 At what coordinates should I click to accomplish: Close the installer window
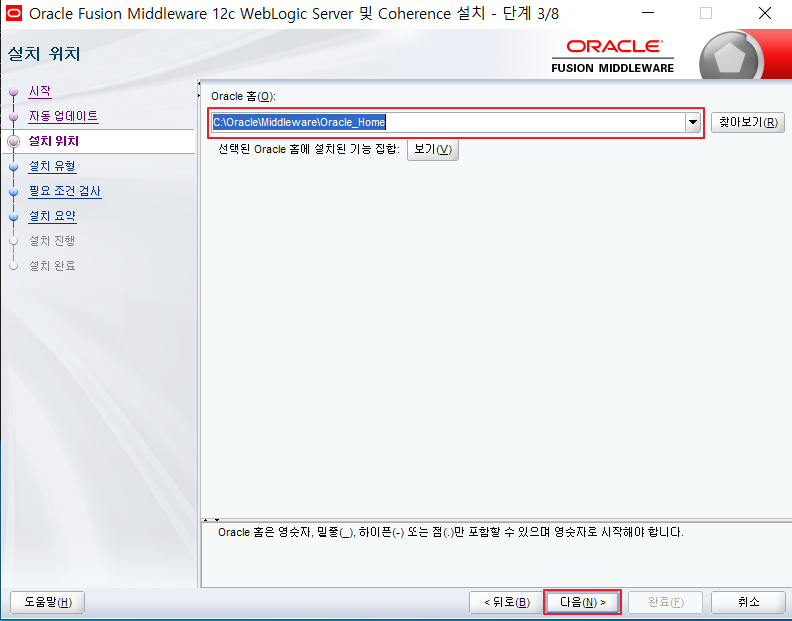point(765,14)
